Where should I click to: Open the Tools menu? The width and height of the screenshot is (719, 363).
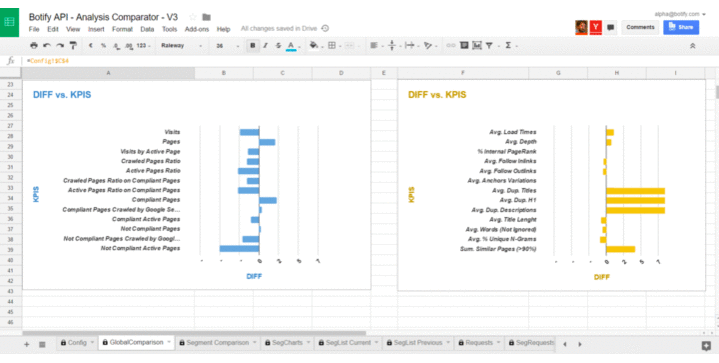point(169,29)
